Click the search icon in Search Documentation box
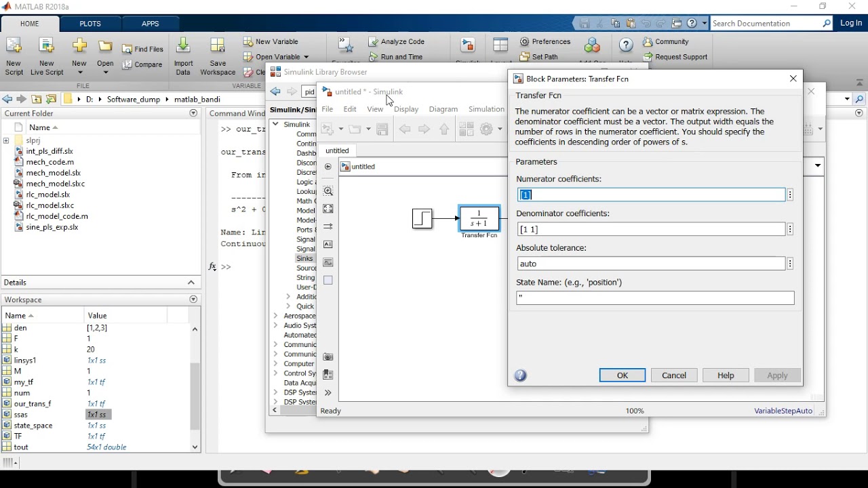Screen dimensions: 868x488 pos(827,23)
